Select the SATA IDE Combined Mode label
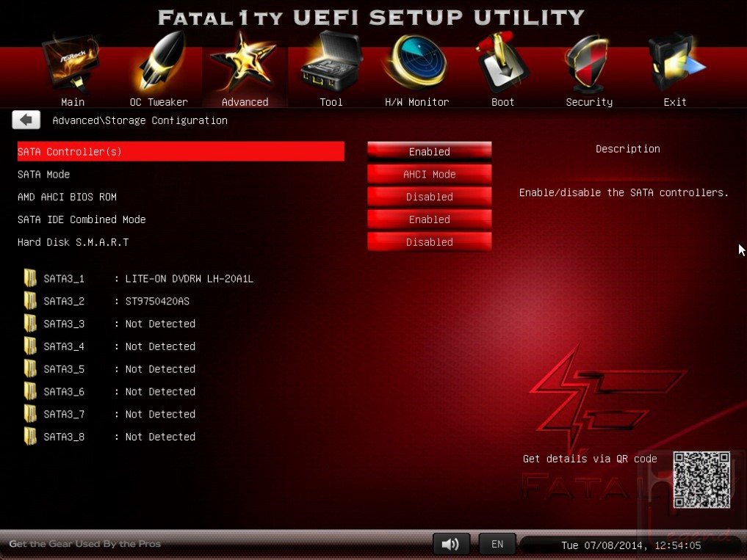 [82, 219]
